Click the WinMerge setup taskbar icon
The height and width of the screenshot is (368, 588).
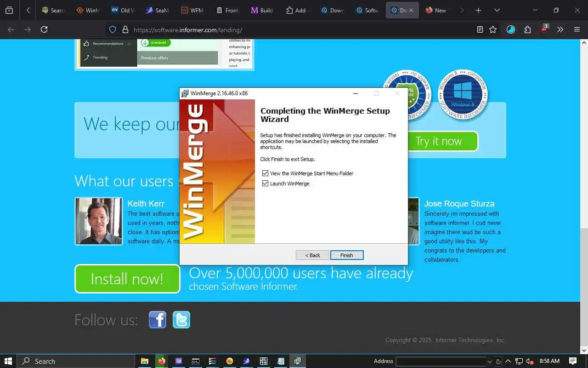click(x=297, y=361)
